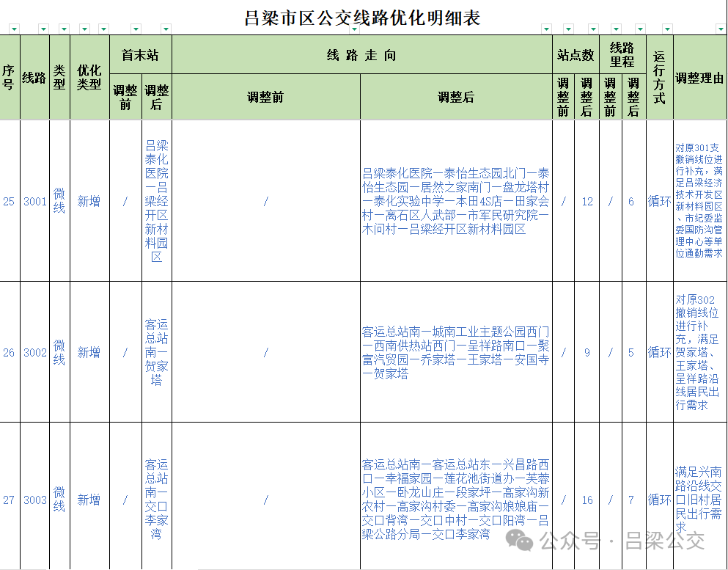
Task: Click the station count 16 cell
Action: pos(587,500)
